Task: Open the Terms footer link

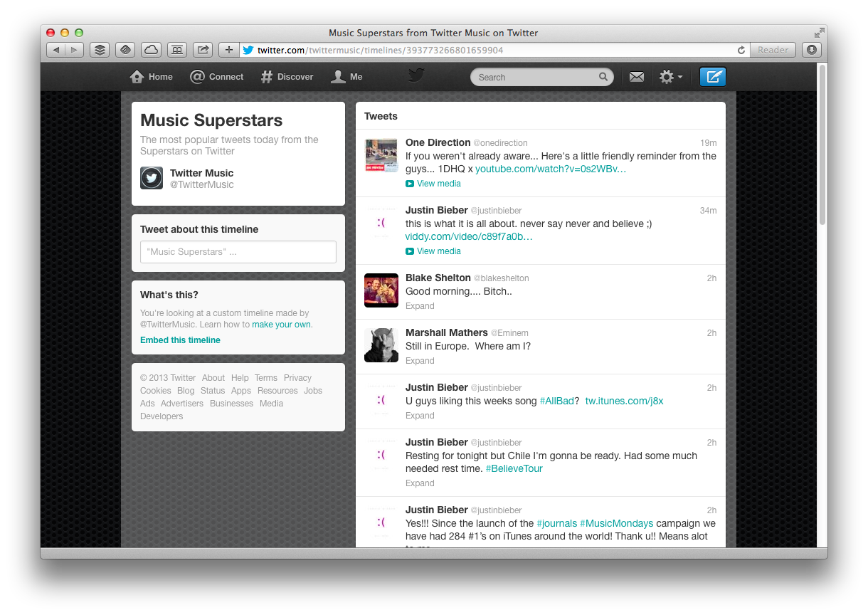Action: coord(266,378)
